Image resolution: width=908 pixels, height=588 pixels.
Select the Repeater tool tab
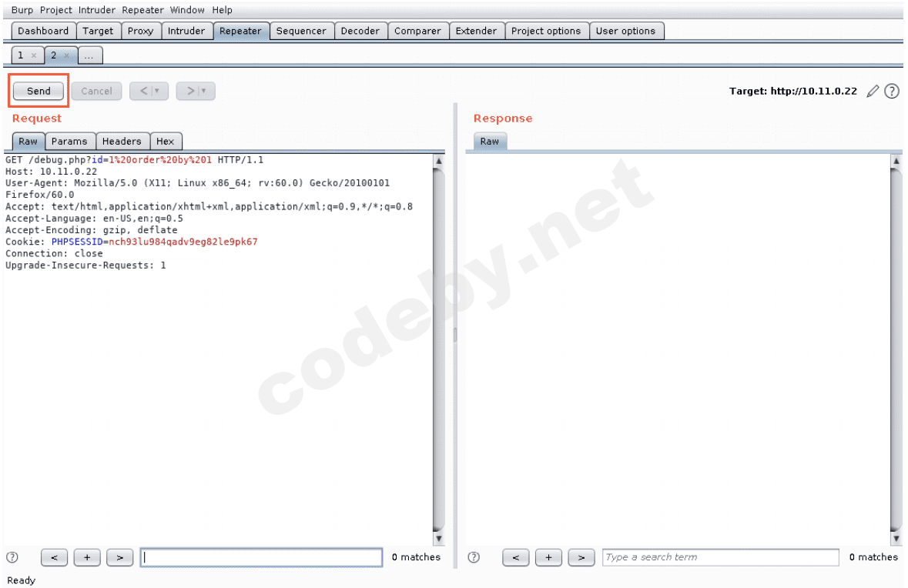click(x=240, y=31)
